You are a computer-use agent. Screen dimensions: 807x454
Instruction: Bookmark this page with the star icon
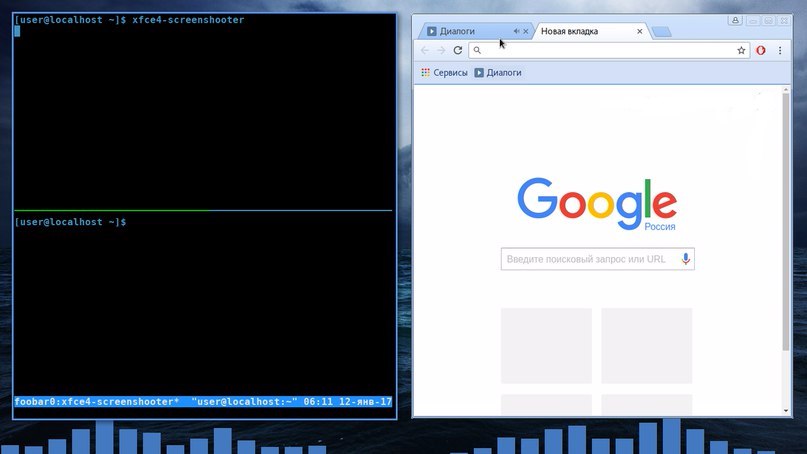pyautogui.click(x=741, y=50)
